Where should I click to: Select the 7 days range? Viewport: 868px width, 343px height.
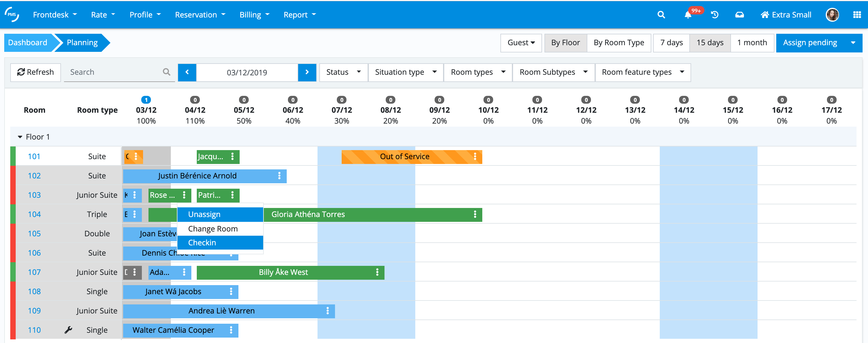pos(671,43)
